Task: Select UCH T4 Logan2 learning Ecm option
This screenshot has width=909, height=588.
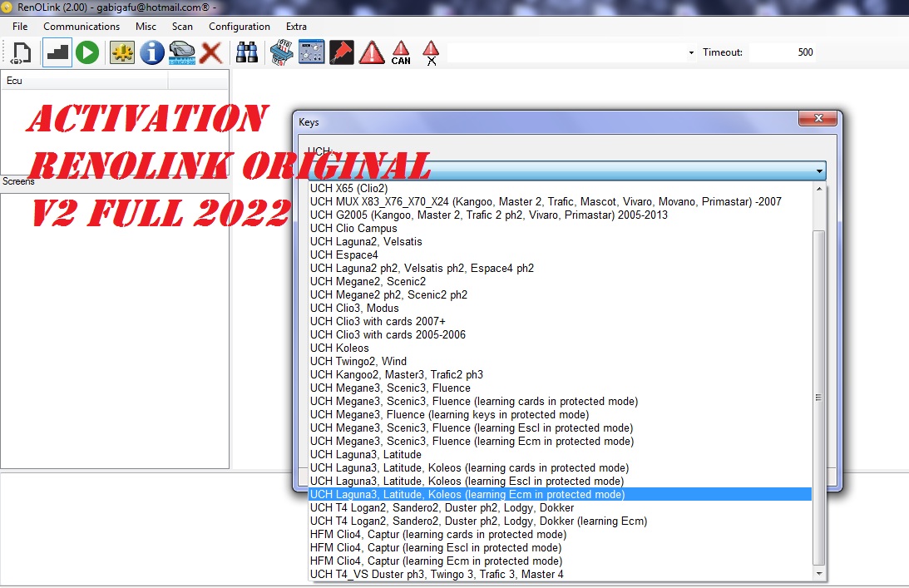Action: click(560, 521)
